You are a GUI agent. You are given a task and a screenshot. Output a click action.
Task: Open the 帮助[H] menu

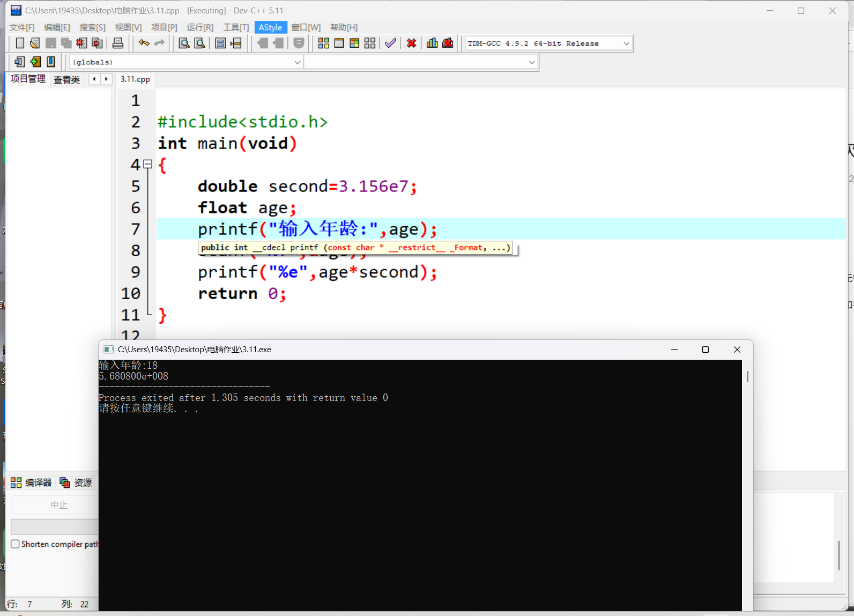tap(344, 27)
